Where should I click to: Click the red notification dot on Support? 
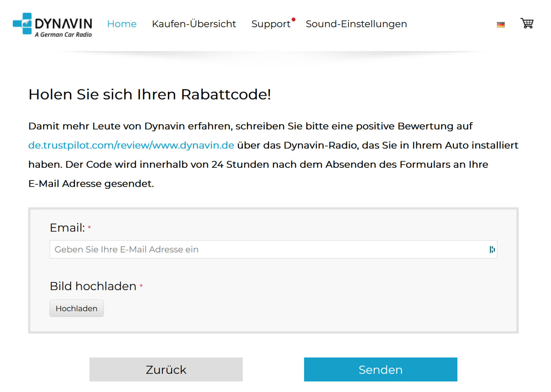(x=294, y=20)
